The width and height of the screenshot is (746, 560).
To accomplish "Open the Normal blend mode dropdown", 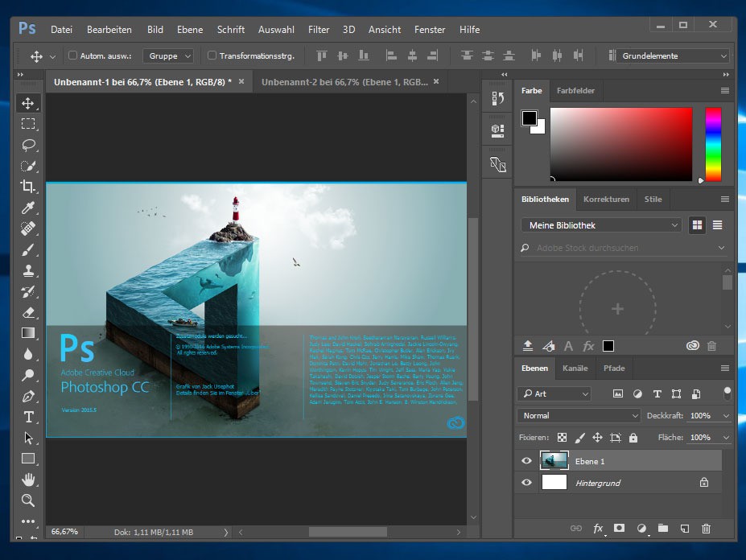I will [x=579, y=416].
